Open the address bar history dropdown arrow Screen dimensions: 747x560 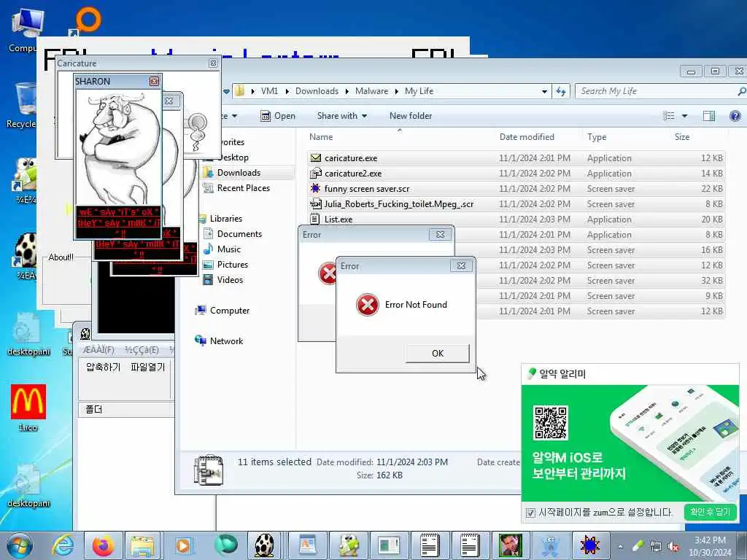coord(544,91)
